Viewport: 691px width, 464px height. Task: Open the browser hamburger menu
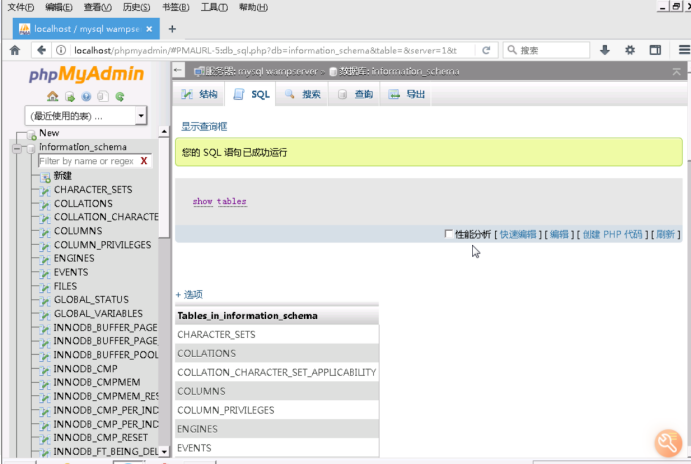coord(684,50)
